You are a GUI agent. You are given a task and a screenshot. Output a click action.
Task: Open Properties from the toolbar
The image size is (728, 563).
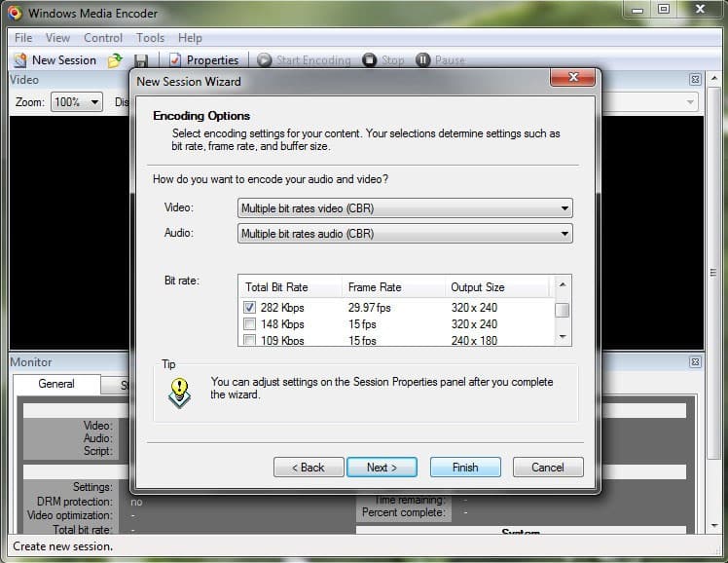(x=203, y=60)
